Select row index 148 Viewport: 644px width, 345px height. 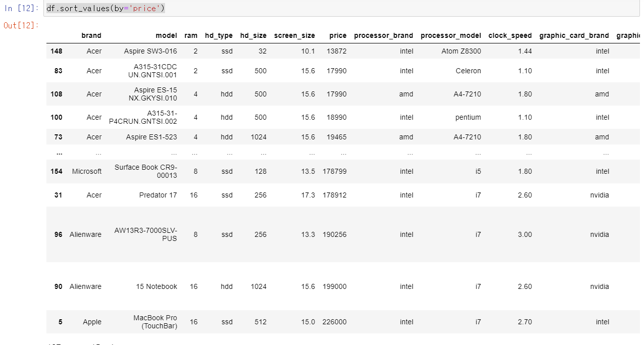click(57, 51)
